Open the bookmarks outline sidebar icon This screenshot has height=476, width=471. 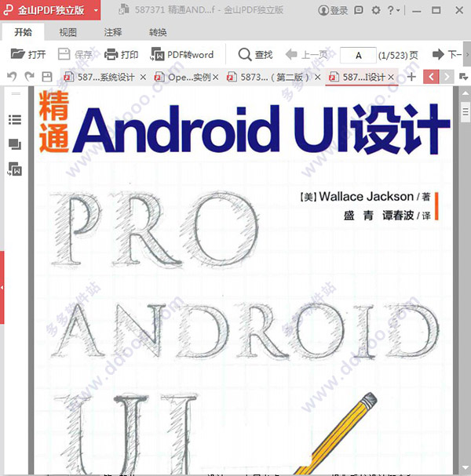coord(15,120)
